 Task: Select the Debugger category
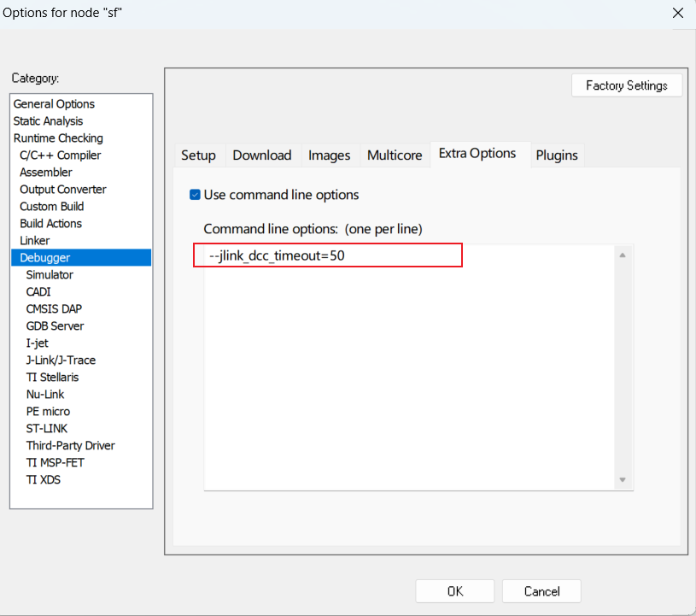pyautogui.click(x=44, y=257)
